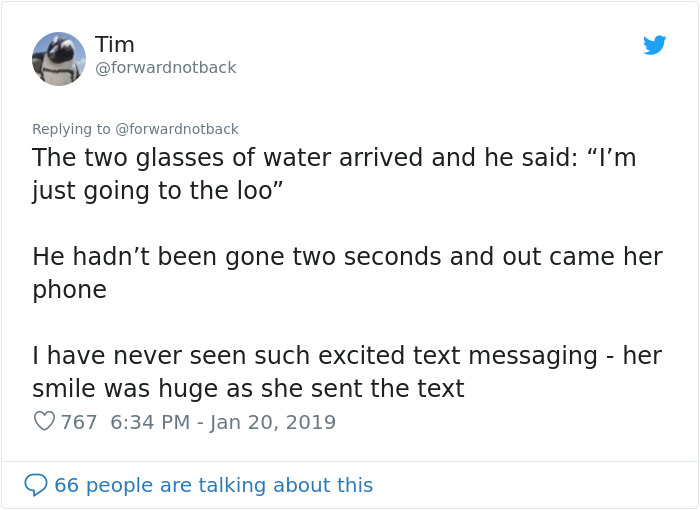Follow the @forwardnotback link after "Replying to"
Screen dimensions: 700x510
click(177, 129)
